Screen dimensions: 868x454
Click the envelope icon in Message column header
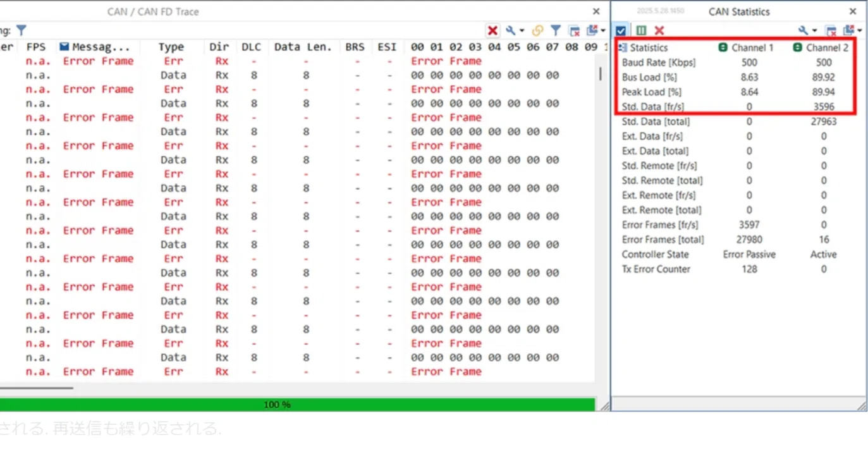64,47
